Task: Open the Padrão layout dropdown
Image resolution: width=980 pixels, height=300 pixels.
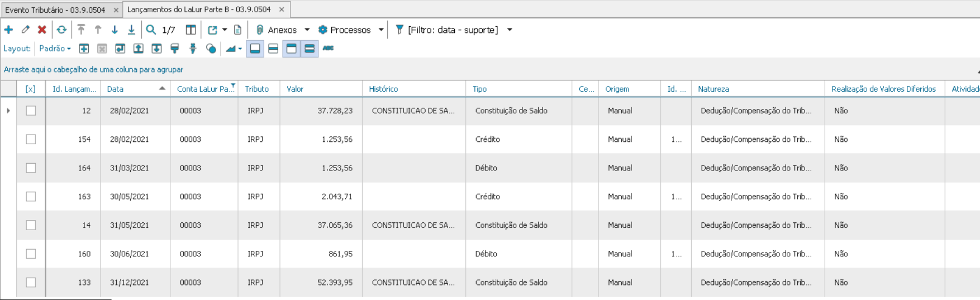Action: tap(55, 49)
